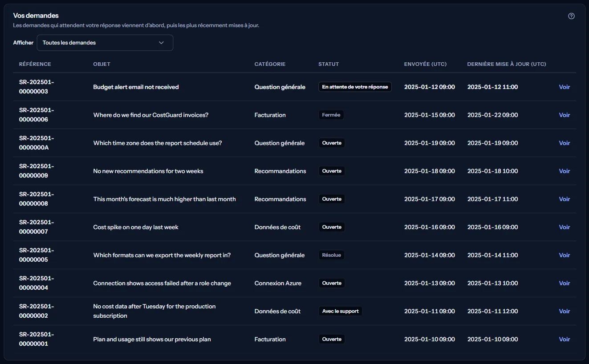Click the ENVOYÉE (UTC) column header
The image size is (589, 364).
coord(425,64)
